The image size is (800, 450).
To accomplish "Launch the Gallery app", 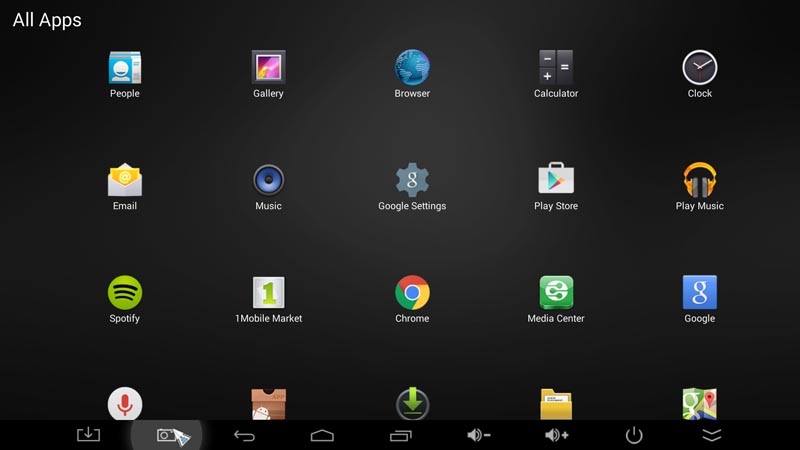I will click(268, 68).
